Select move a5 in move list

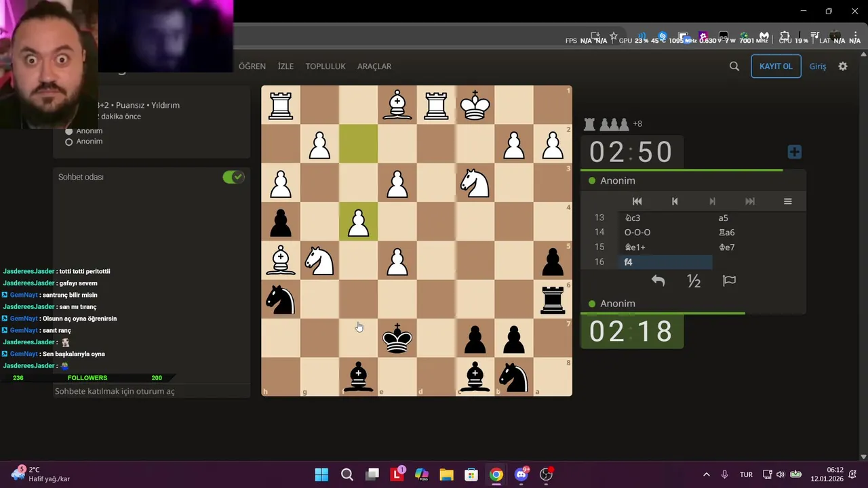(x=759, y=218)
